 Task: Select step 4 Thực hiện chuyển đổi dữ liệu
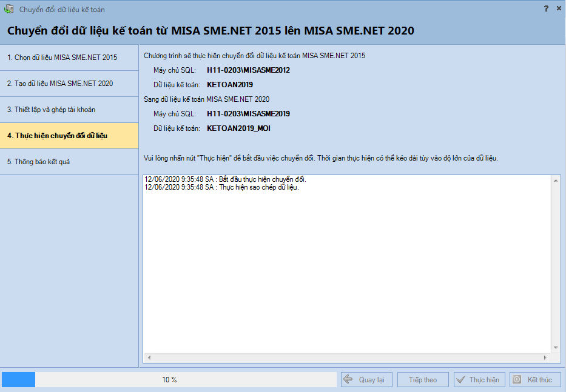[x=69, y=136]
